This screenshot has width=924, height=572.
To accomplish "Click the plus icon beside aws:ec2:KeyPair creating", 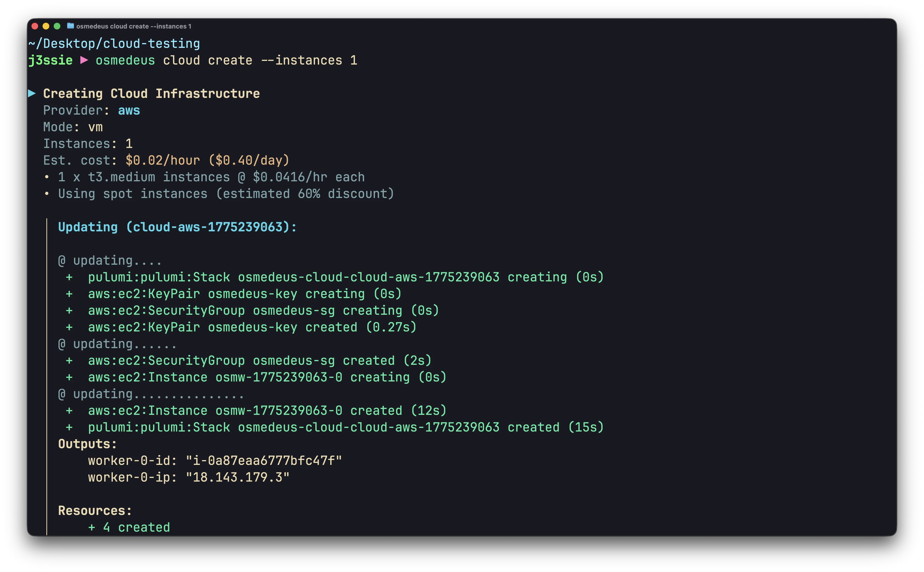I will (x=70, y=293).
